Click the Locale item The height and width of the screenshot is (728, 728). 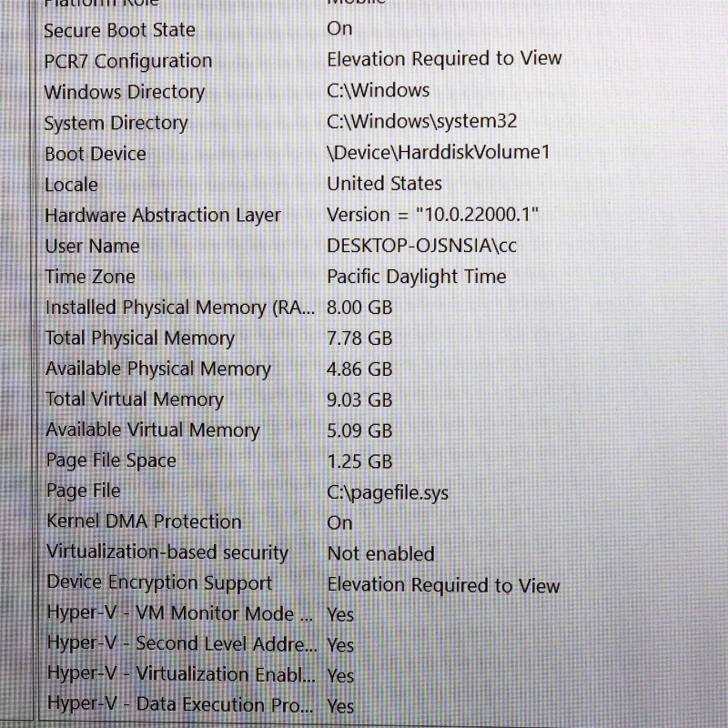coord(71,185)
